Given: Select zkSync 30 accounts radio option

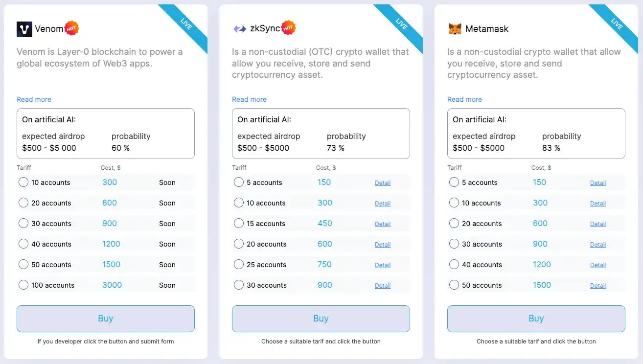Looking at the screenshot, I should 239,285.
